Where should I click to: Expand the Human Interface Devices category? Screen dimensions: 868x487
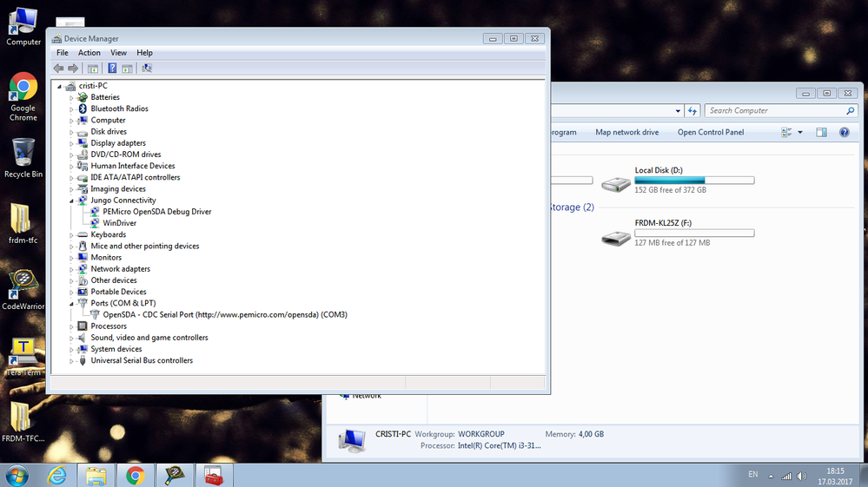click(x=71, y=167)
